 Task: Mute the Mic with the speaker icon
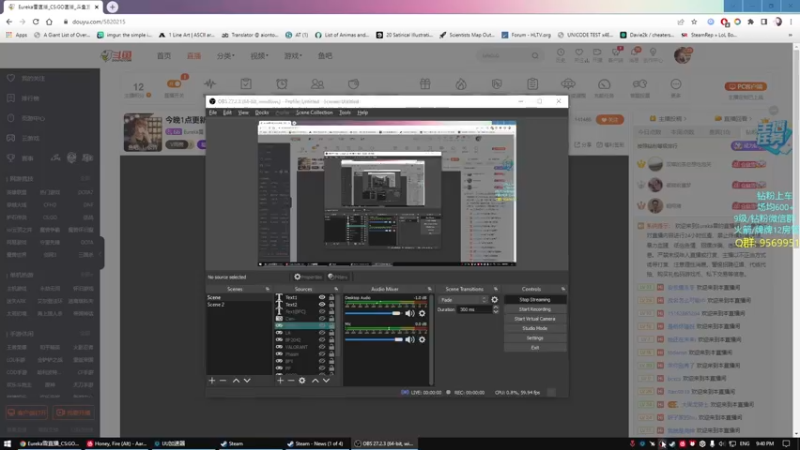tap(410, 339)
